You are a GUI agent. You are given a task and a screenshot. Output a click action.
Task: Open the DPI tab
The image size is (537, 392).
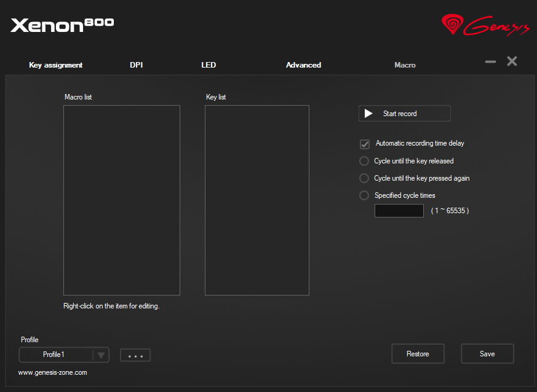point(137,65)
